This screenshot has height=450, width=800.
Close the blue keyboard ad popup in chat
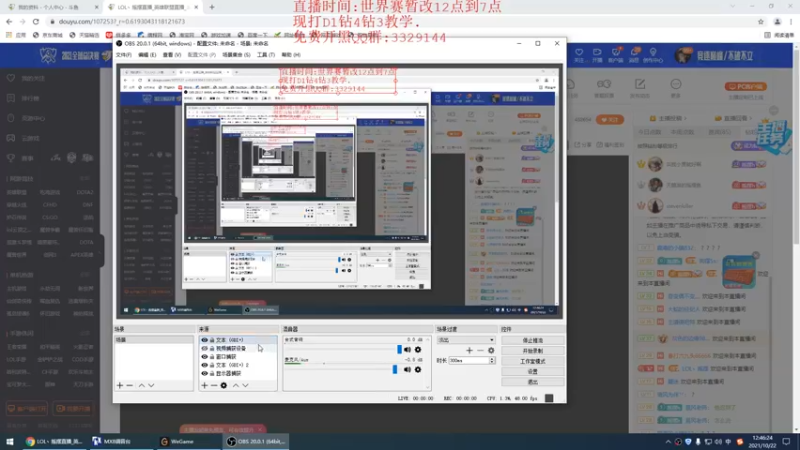[756, 255]
